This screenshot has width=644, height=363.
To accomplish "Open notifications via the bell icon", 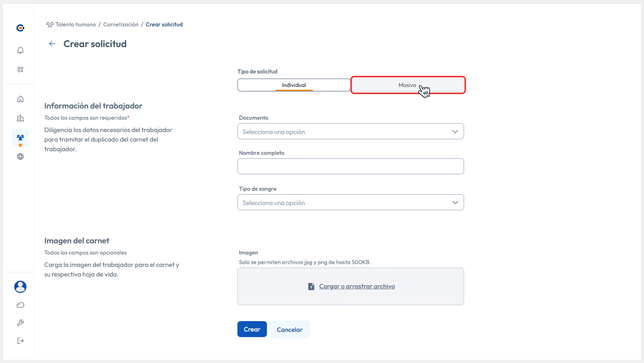I will 20,50.
